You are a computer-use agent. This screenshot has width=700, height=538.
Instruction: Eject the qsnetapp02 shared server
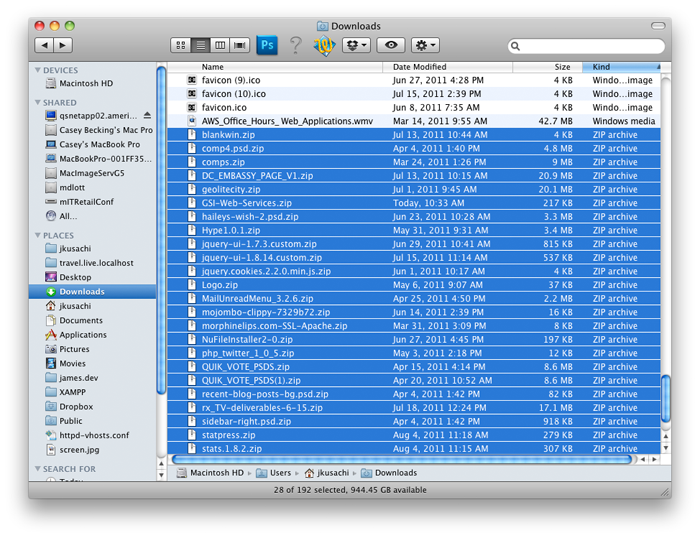click(x=147, y=116)
